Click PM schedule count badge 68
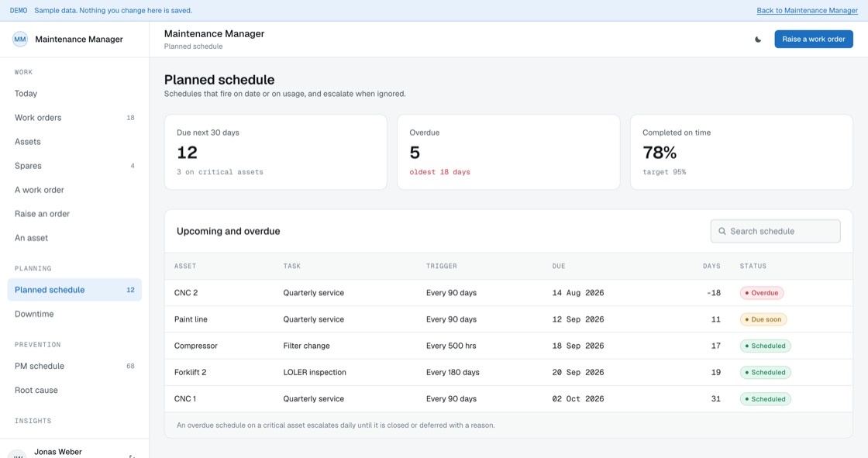 pyautogui.click(x=131, y=366)
